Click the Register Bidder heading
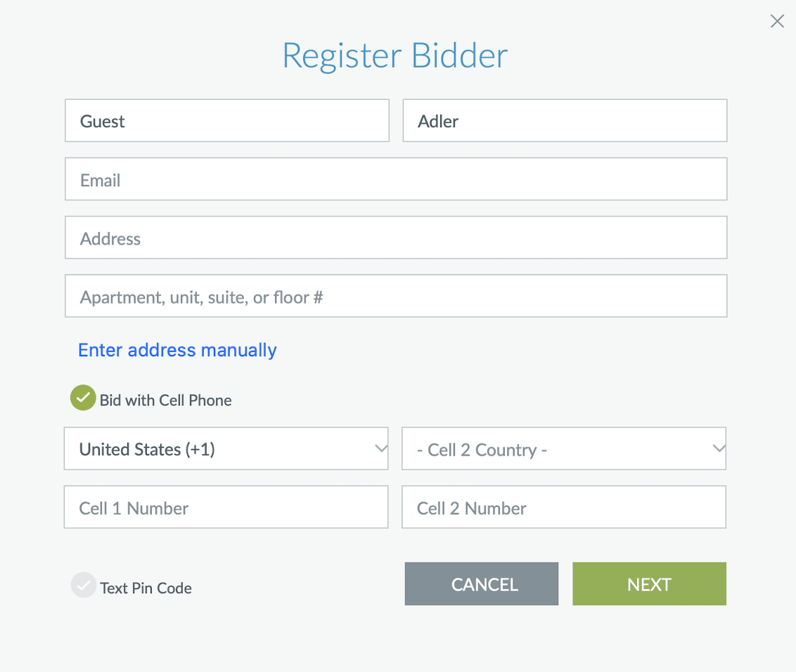 pyautogui.click(x=395, y=56)
